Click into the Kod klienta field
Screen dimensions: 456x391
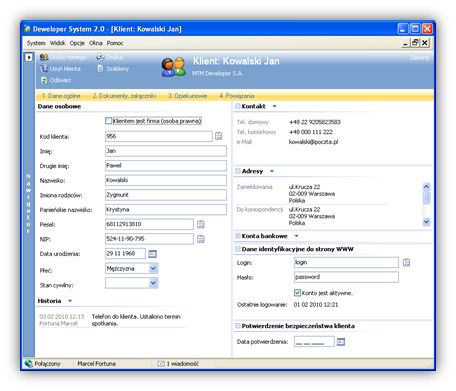[159, 136]
